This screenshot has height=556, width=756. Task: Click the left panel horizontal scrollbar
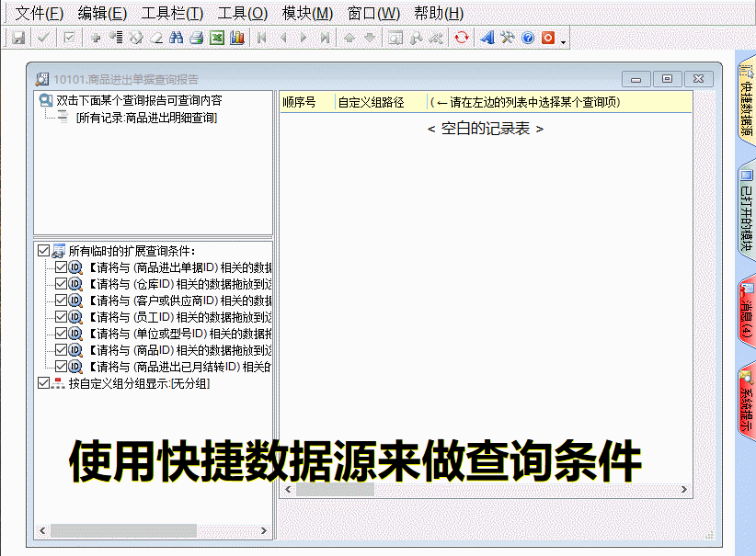(123, 530)
